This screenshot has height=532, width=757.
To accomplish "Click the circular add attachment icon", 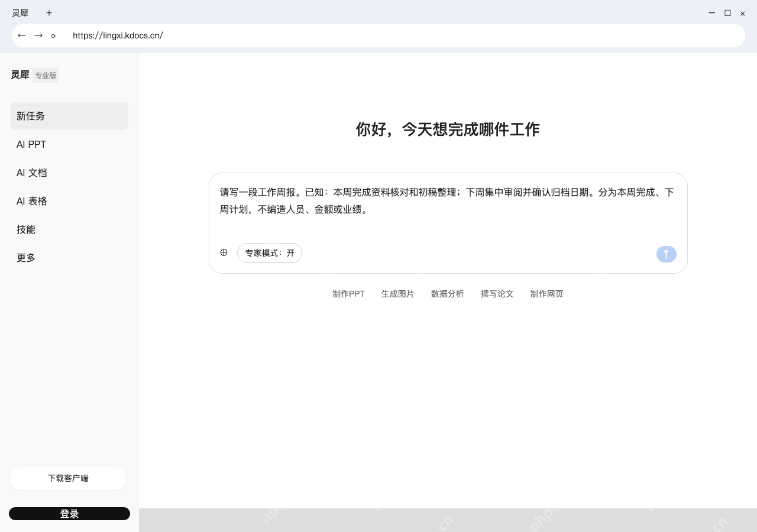I will 224,252.
